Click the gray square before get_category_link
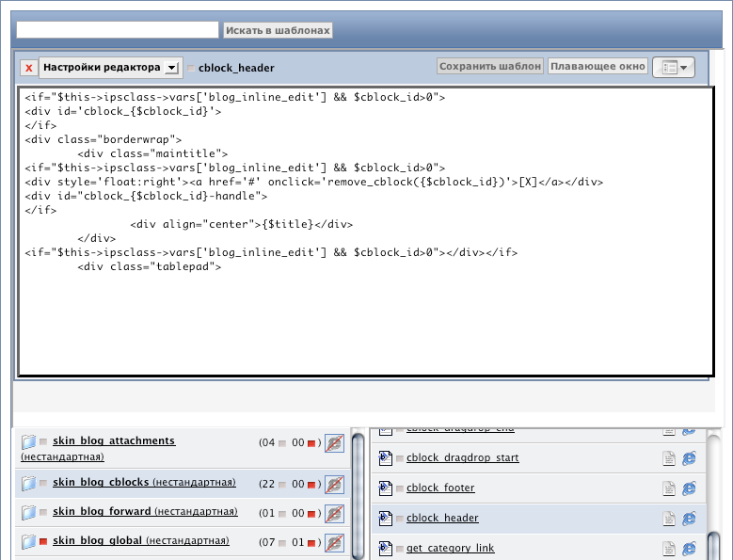733x560 pixels. 400,549
